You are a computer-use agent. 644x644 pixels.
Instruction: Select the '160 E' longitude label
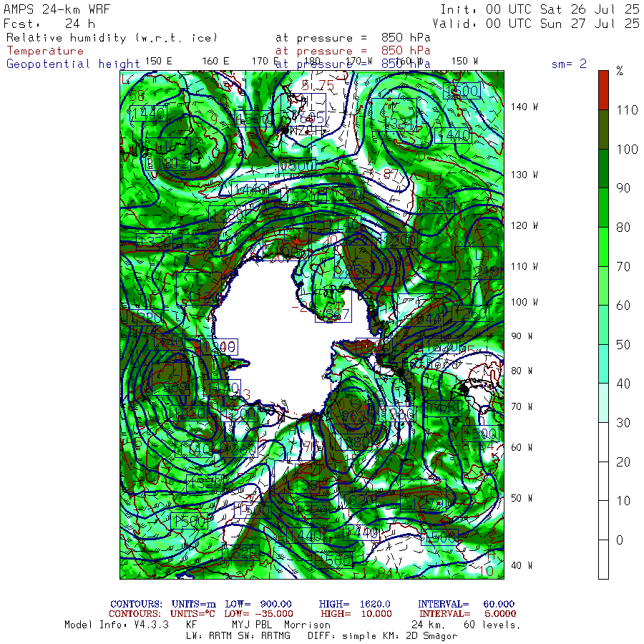coord(215,62)
